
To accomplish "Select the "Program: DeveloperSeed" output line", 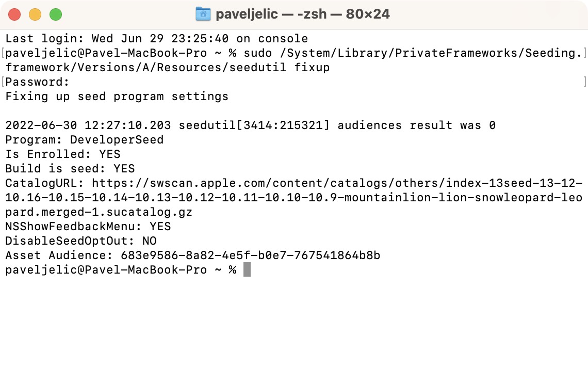I will (85, 140).
